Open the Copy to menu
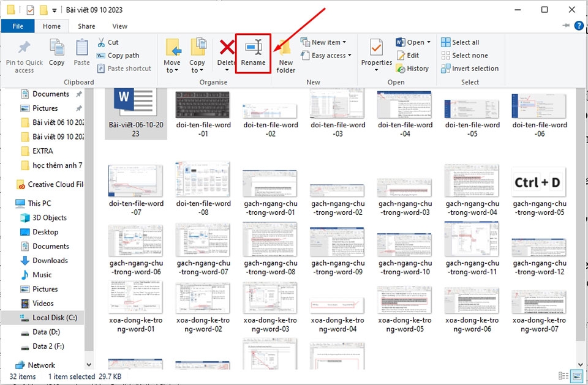 pyautogui.click(x=197, y=56)
